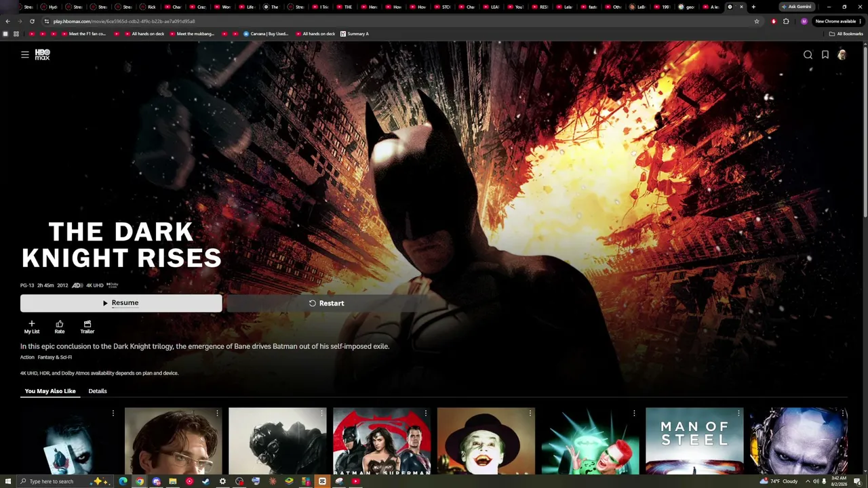Open the HBO Max search icon
The height and width of the screenshot is (488, 868).
click(x=808, y=55)
